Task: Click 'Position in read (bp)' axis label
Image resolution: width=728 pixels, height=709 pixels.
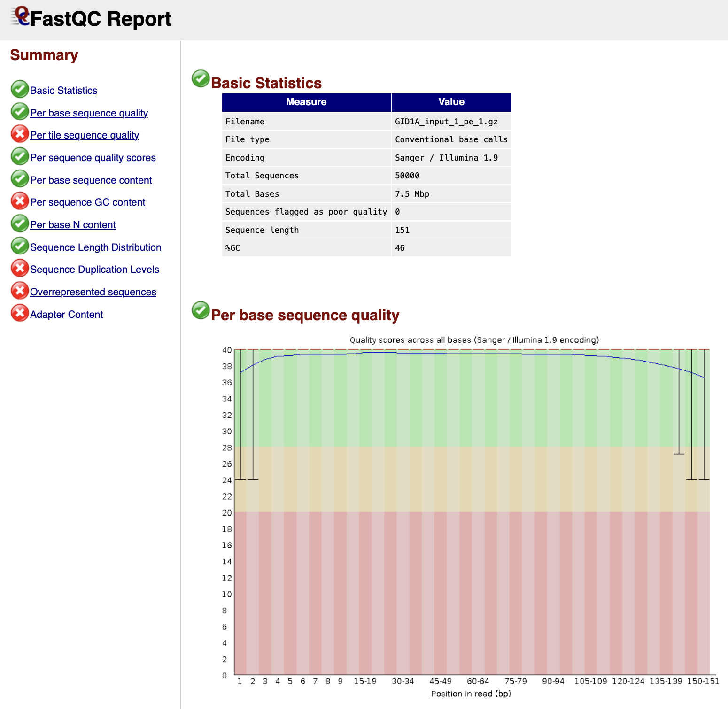Action: point(471,694)
